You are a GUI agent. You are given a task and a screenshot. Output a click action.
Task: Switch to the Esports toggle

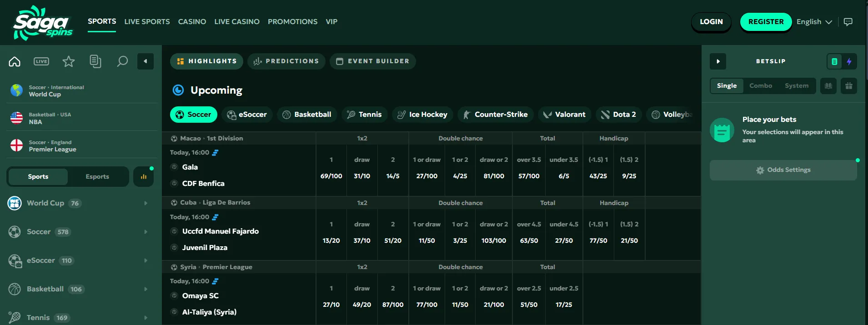(x=97, y=177)
